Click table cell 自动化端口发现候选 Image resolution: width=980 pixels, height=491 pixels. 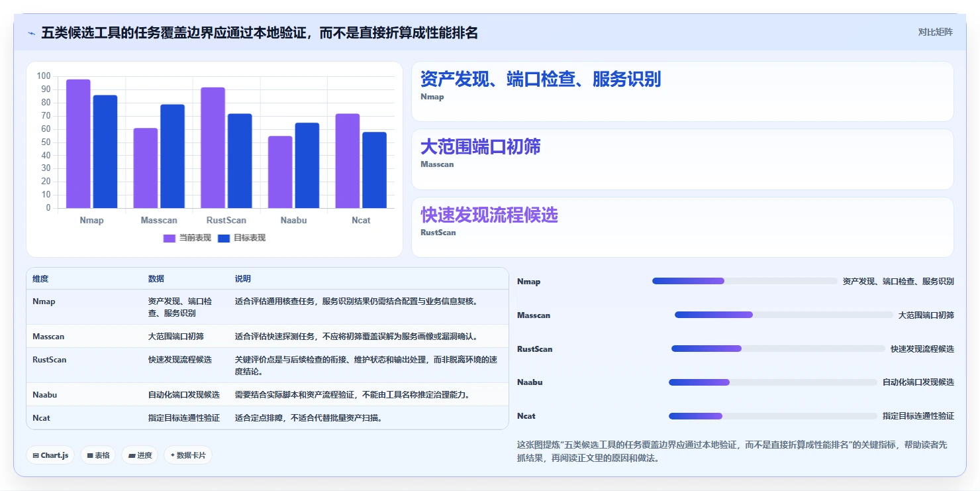(x=184, y=395)
